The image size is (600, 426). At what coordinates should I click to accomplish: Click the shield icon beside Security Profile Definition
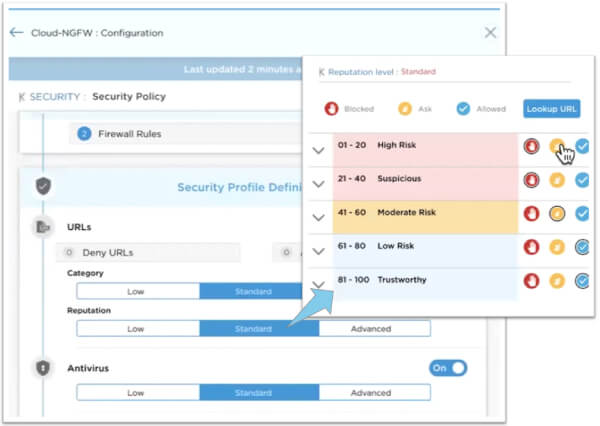[x=43, y=187]
